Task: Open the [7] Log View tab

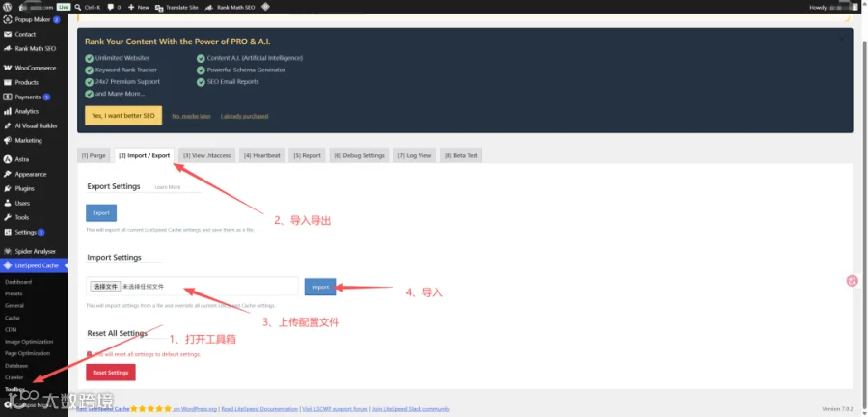Action: 415,155
